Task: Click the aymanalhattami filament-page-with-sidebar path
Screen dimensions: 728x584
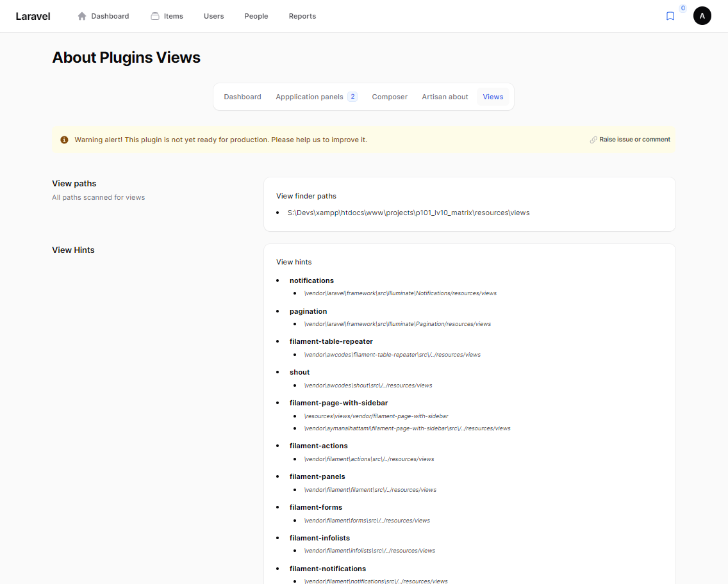Action: point(407,428)
